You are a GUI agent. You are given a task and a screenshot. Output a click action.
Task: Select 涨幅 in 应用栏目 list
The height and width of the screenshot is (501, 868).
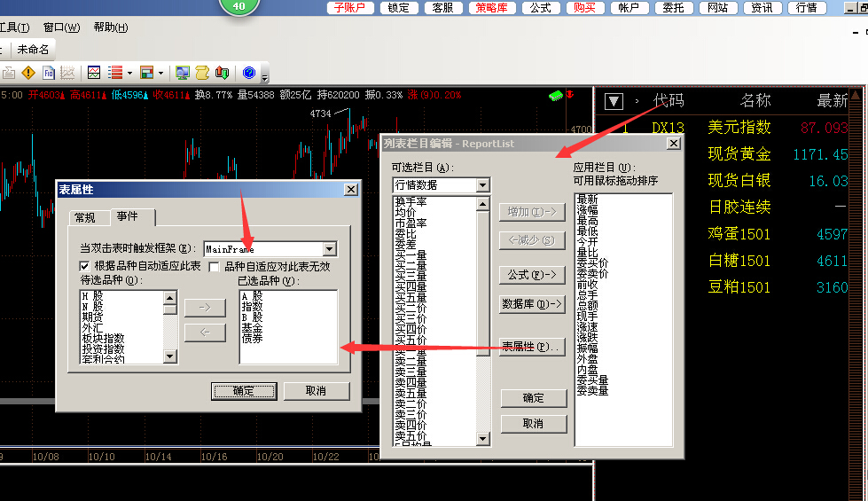click(587, 210)
